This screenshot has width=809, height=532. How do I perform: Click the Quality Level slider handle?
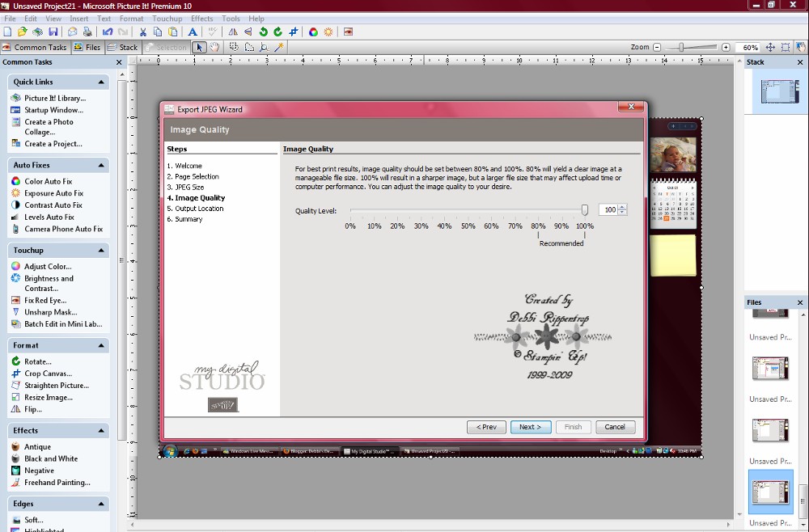pyautogui.click(x=585, y=210)
